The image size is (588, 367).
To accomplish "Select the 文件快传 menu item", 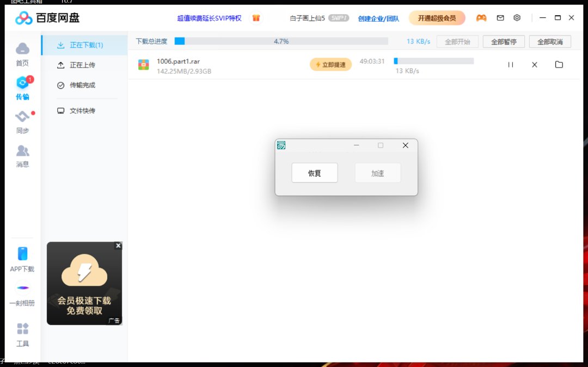I will coord(82,111).
